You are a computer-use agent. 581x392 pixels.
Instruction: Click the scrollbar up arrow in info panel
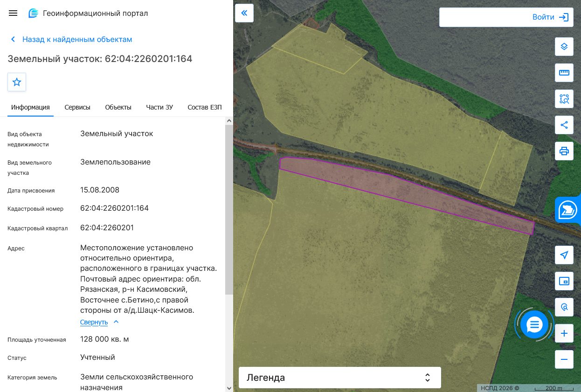click(x=229, y=121)
